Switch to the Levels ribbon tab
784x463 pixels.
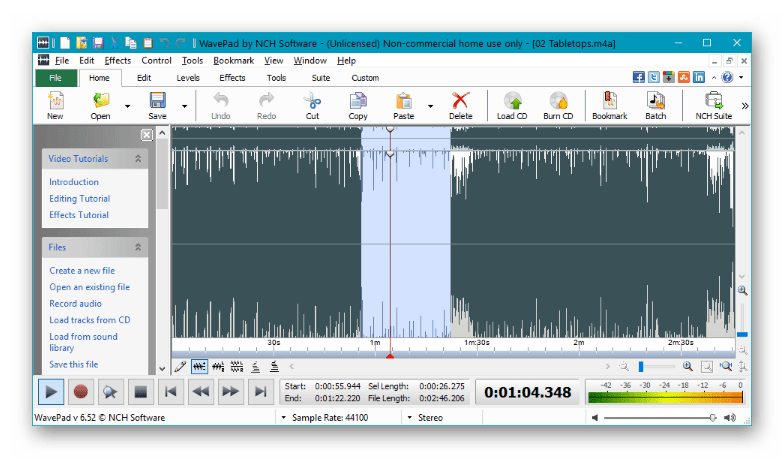pos(188,78)
